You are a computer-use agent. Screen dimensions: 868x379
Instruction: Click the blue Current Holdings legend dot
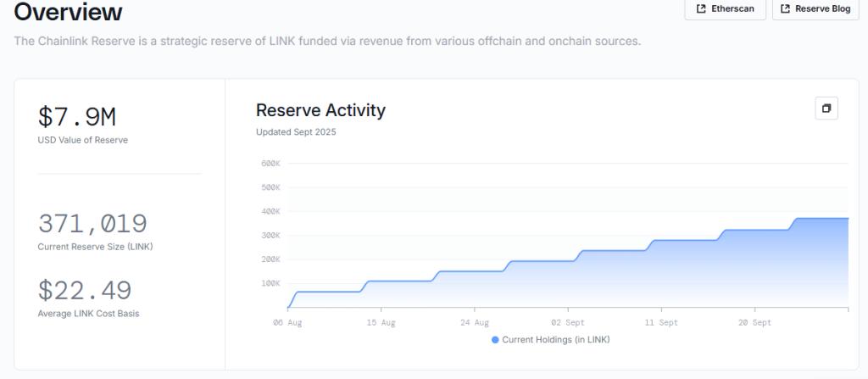(495, 339)
